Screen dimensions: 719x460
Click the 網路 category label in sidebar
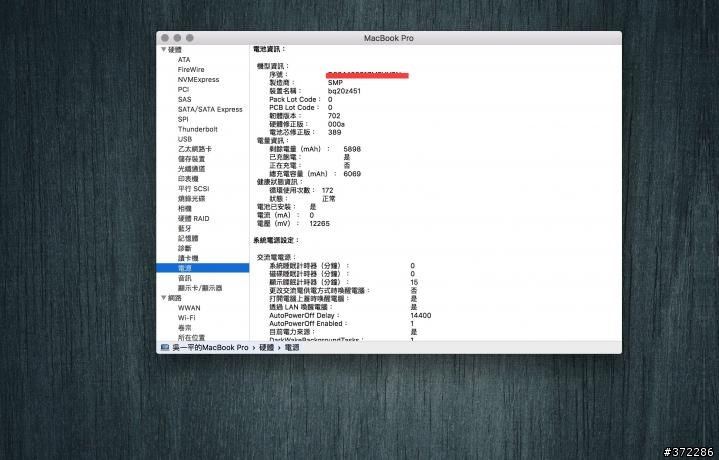click(175, 298)
